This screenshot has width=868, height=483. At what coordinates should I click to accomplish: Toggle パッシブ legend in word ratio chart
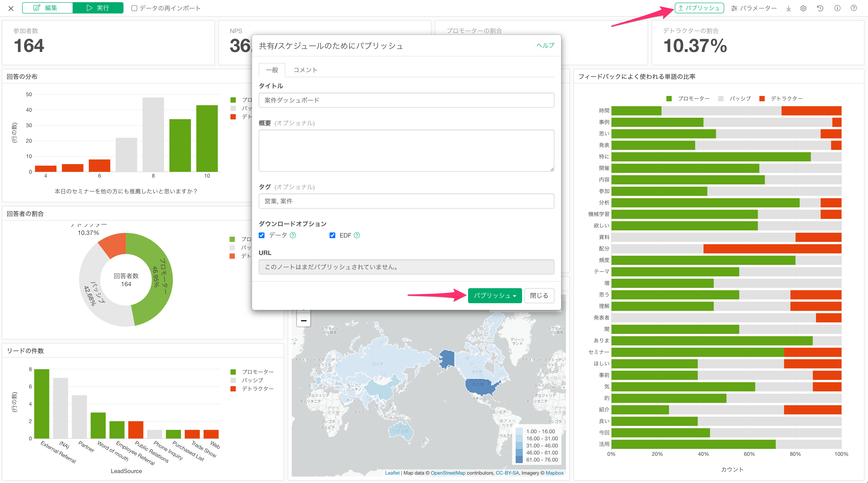(735, 98)
